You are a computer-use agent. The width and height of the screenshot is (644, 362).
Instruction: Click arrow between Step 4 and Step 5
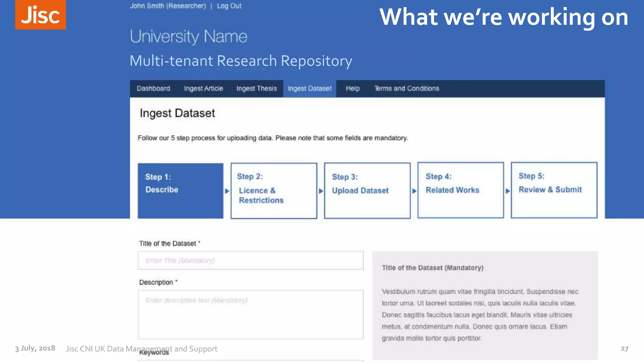(x=508, y=191)
